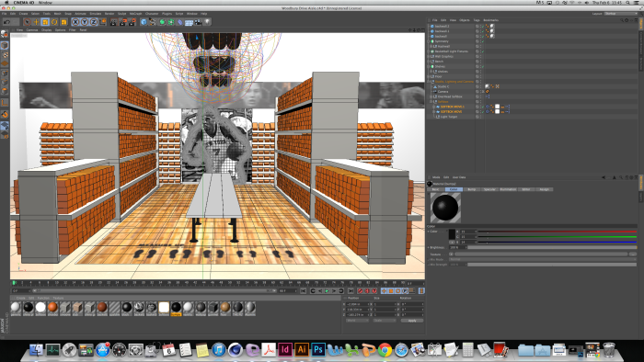Switch to material Color tab
This screenshot has height=362, width=644.
(454, 189)
